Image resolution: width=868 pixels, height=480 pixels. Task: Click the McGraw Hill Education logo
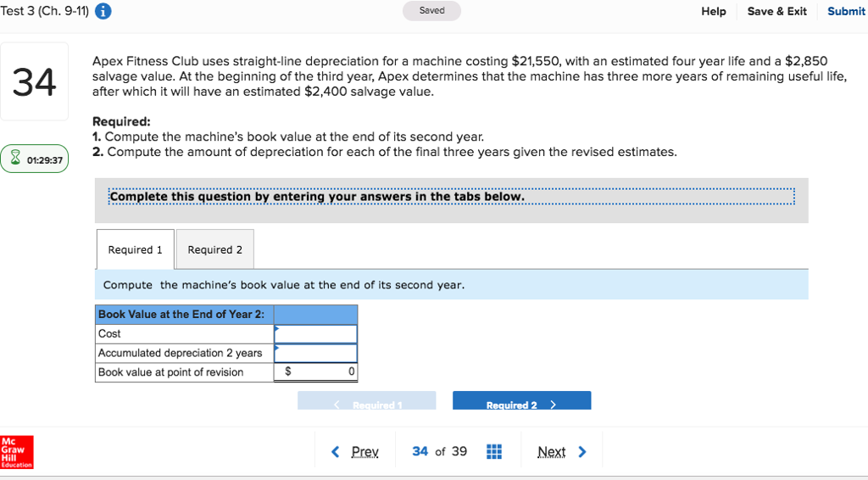click(x=17, y=453)
